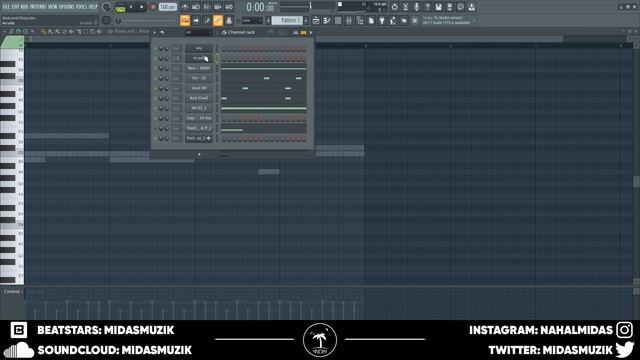Viewport: 640px width, 360px height.
Task: Click the Arcade channel button
Action: pos(199,58)
